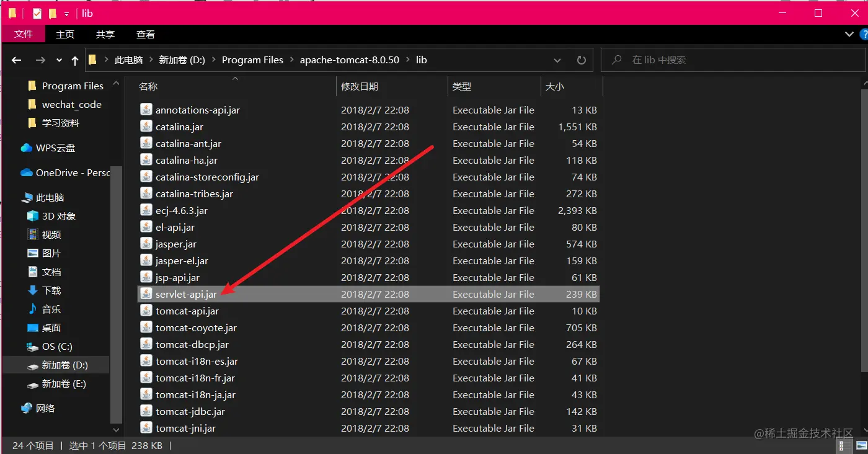The height and width of the screenshot is (454, 868).
Task: Click the jar icon next to catalina.jar
Action: (x=146, y=127)
